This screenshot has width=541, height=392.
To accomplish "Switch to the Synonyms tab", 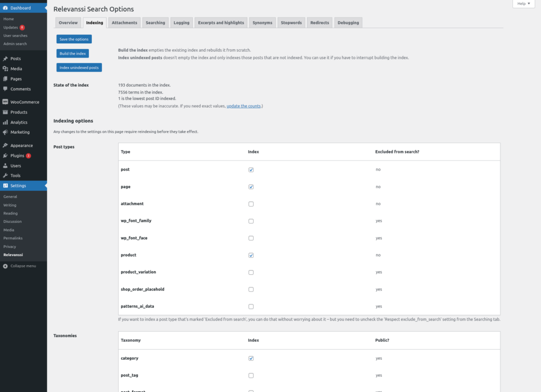I will point(262,23).
